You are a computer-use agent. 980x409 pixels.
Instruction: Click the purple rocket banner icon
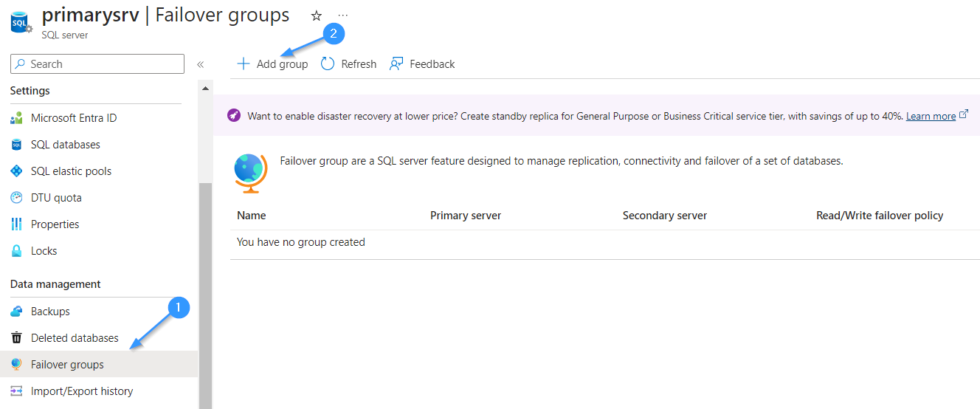coord(234,116)
